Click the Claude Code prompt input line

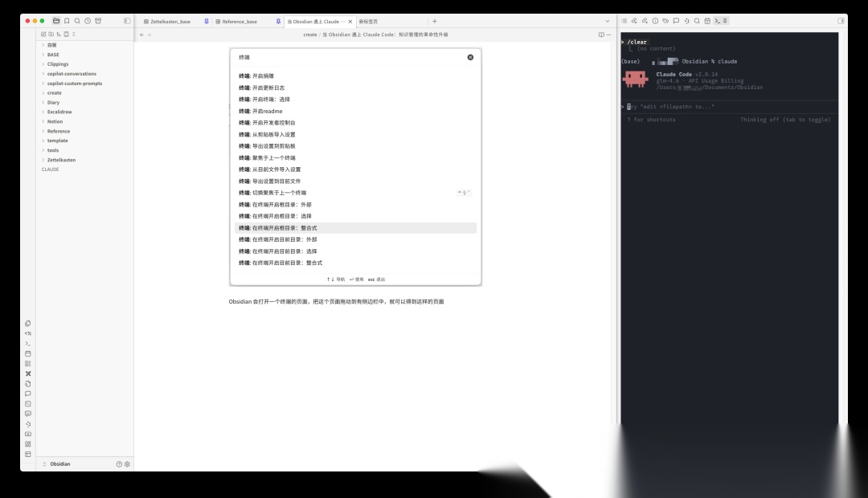728,107
